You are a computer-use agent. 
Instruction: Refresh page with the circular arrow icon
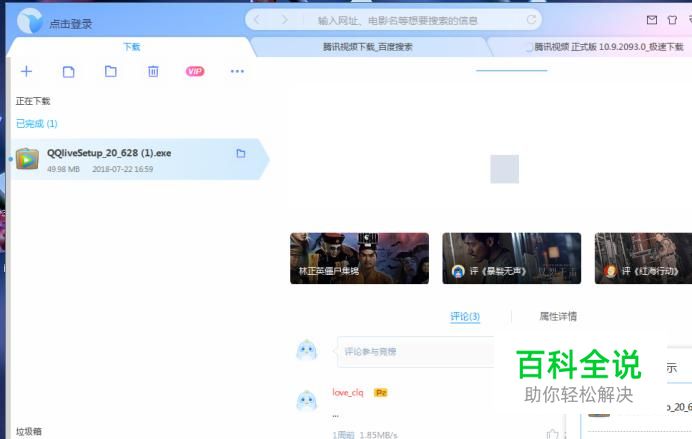(531, 19)
